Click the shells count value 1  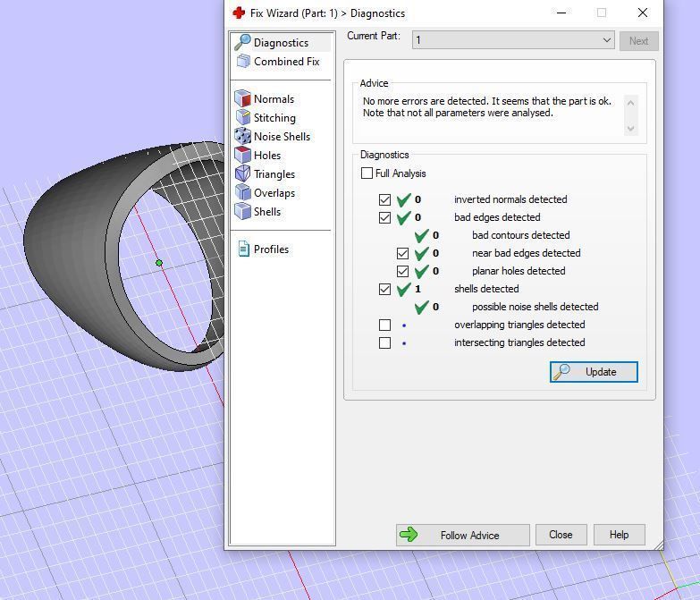[x=417, y=289]
